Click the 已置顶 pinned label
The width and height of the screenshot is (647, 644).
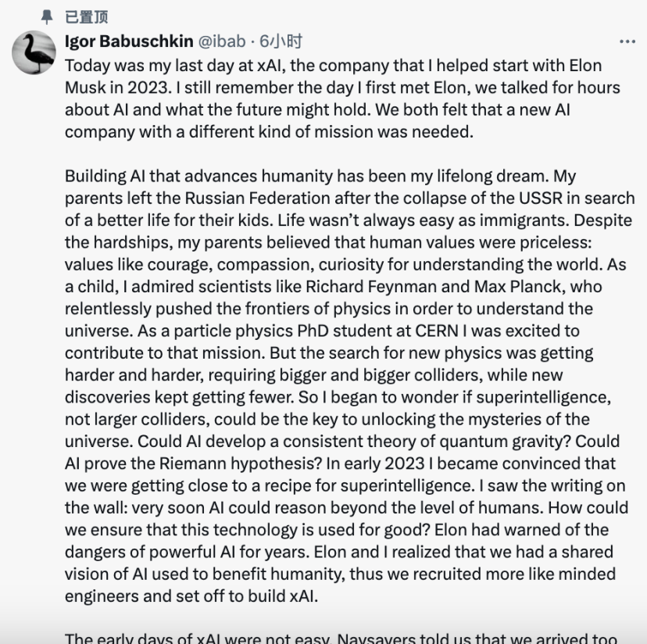pos(86,16)
